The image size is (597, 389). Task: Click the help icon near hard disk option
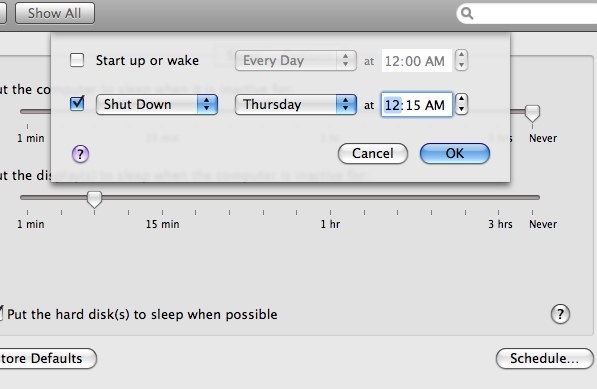point(560,314)
